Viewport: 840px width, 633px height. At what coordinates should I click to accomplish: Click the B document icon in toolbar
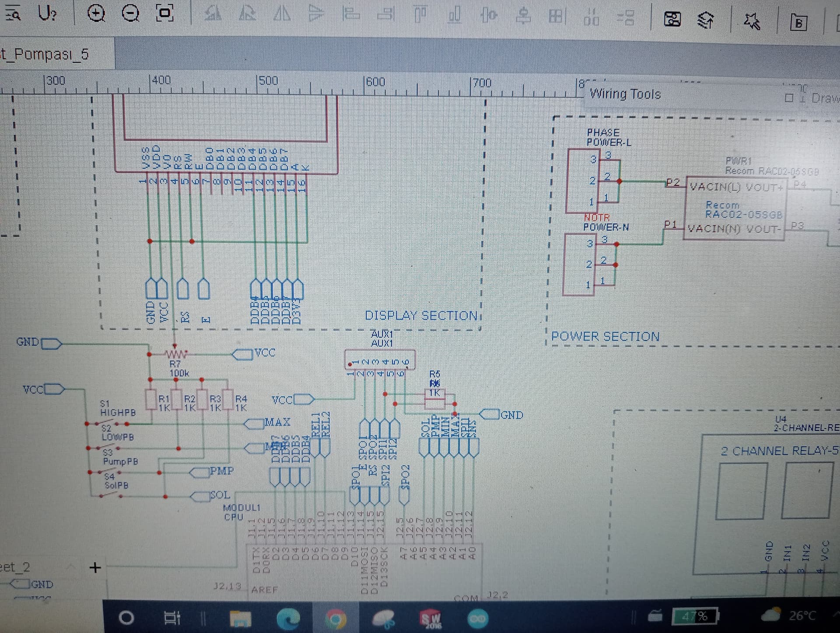coord(798,22)
